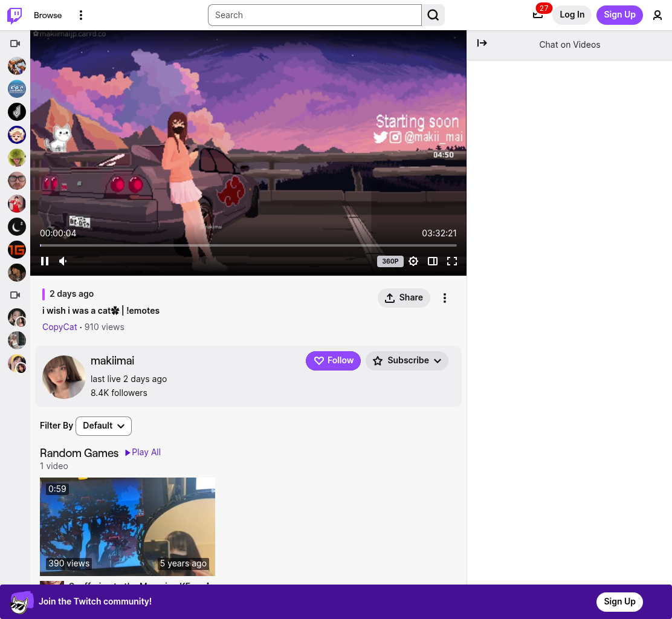Open the makiimai profile picture
Image resolution: width=672 pixels, height=619 pixels.
(63, 377)
